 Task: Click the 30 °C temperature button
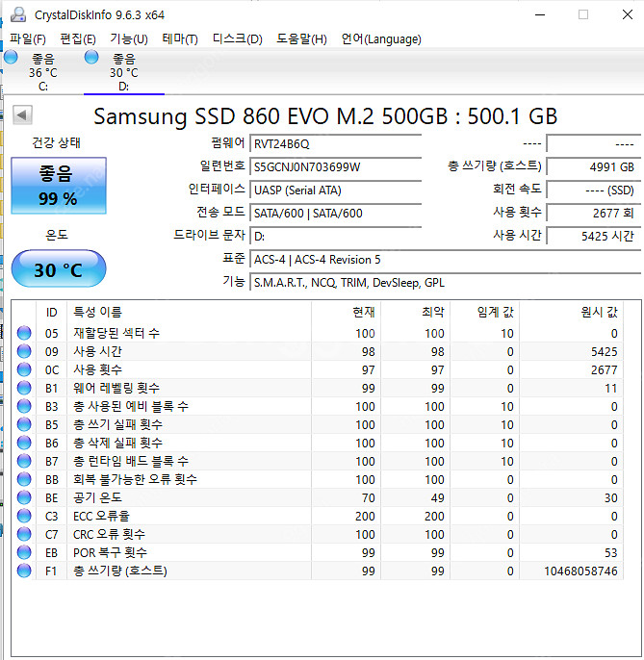tap(59, 268)
